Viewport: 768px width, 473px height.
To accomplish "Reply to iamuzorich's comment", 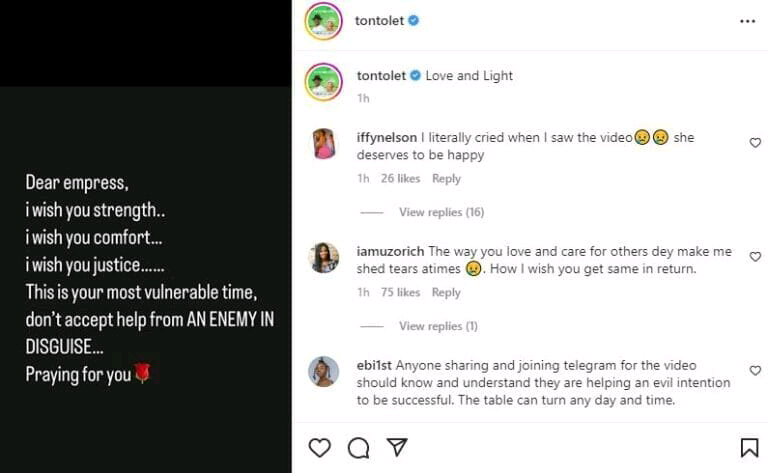I will tap(446, 293).
